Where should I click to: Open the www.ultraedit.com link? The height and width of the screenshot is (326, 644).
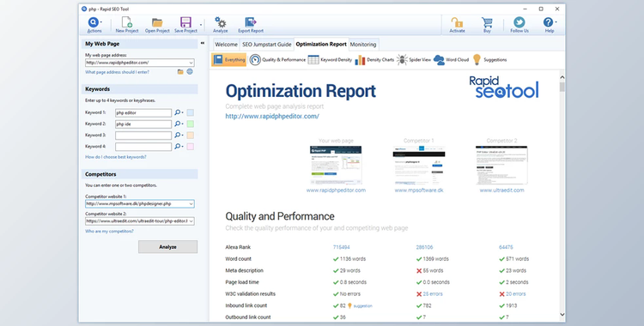[x=502, y=190]
